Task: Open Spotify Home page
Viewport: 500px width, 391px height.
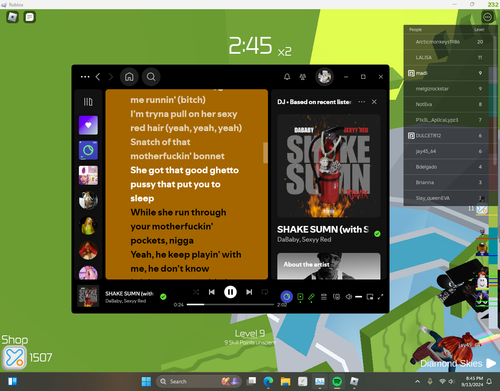Action: point(129,77)
